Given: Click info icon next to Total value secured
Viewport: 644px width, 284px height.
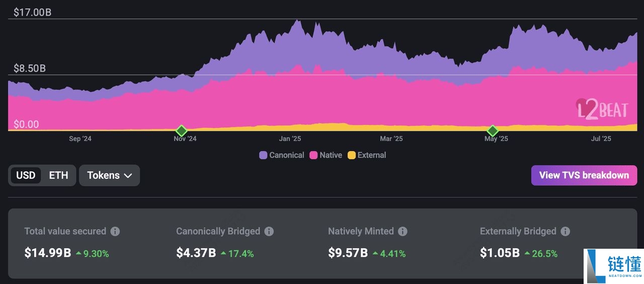Looking at the screenshot, I should click(115, 232).
